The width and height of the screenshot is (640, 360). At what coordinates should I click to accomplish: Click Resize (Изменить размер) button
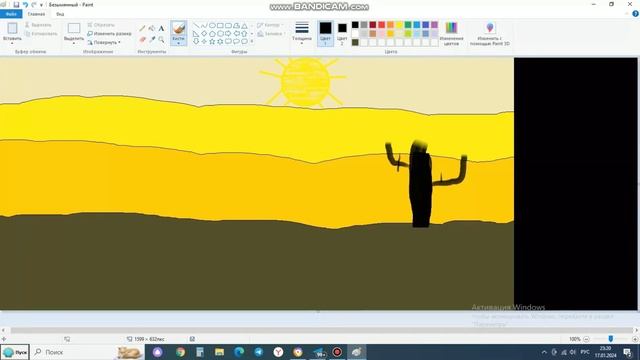(109, 34)
